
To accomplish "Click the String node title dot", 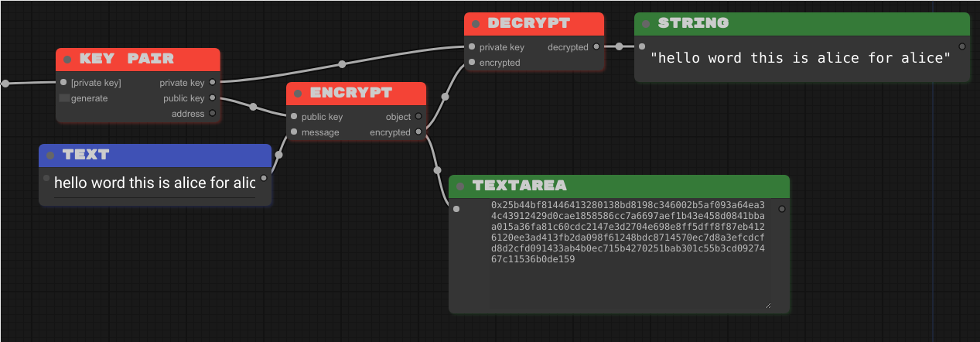I will (x=646, y=23).
